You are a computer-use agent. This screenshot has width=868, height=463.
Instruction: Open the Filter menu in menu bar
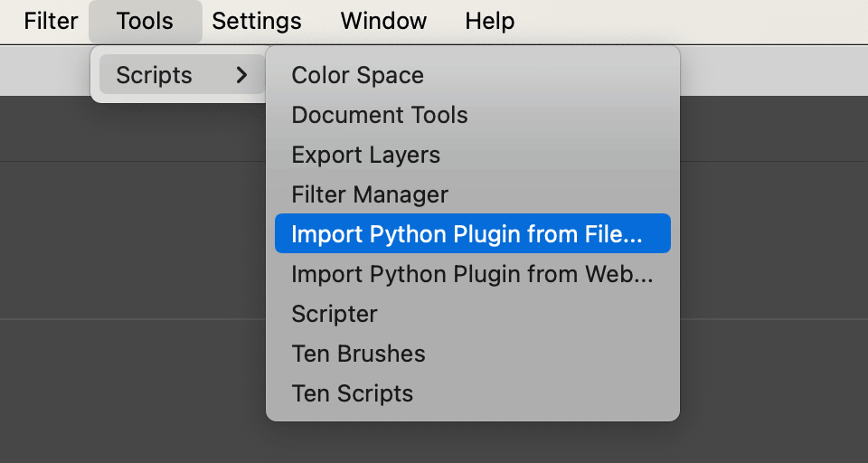[x=51, y=21]
